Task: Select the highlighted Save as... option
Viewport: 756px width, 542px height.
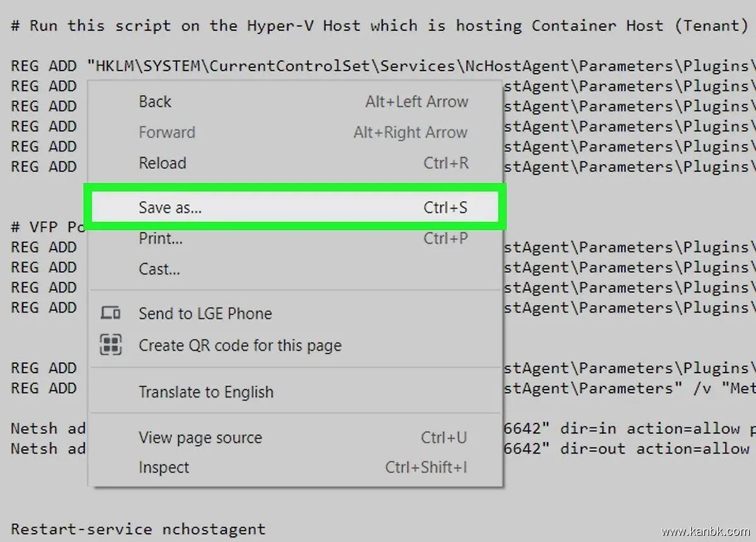Action: (x=170, y=207)
